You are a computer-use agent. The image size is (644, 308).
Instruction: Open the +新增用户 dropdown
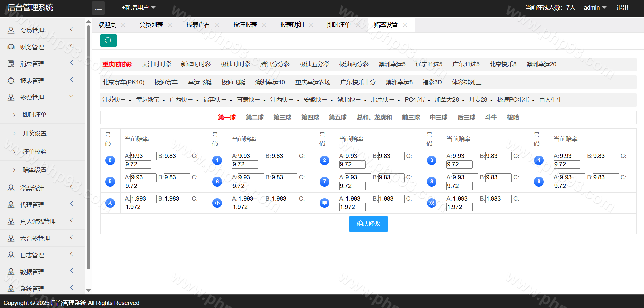point(139,8)
